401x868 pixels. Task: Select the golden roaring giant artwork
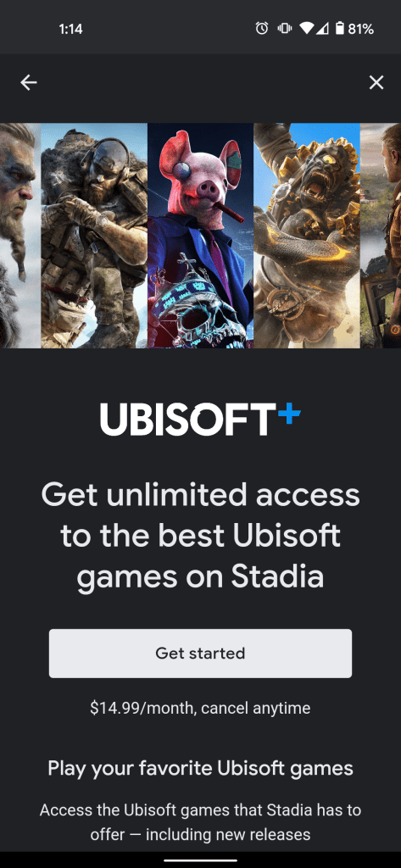click(x=307, y=236)
